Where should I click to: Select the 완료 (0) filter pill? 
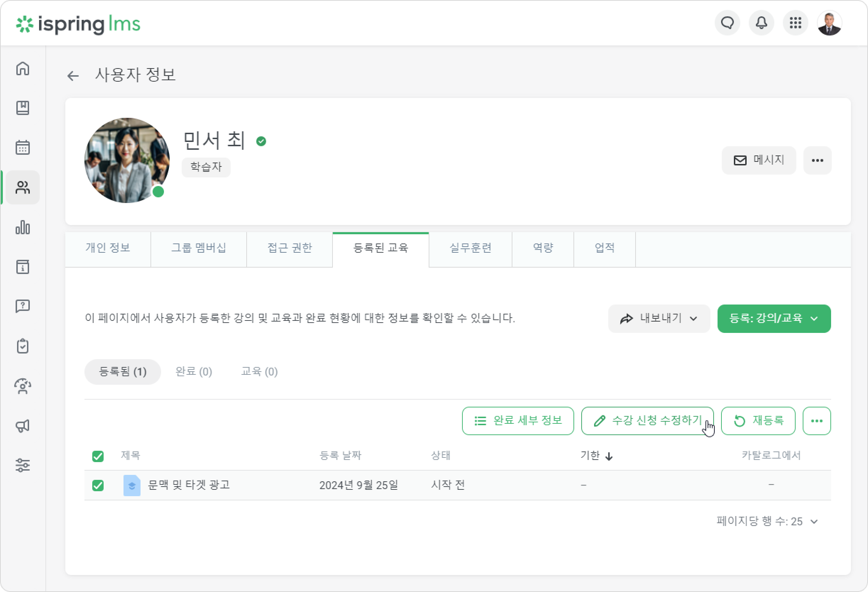[x=194, y=372]
